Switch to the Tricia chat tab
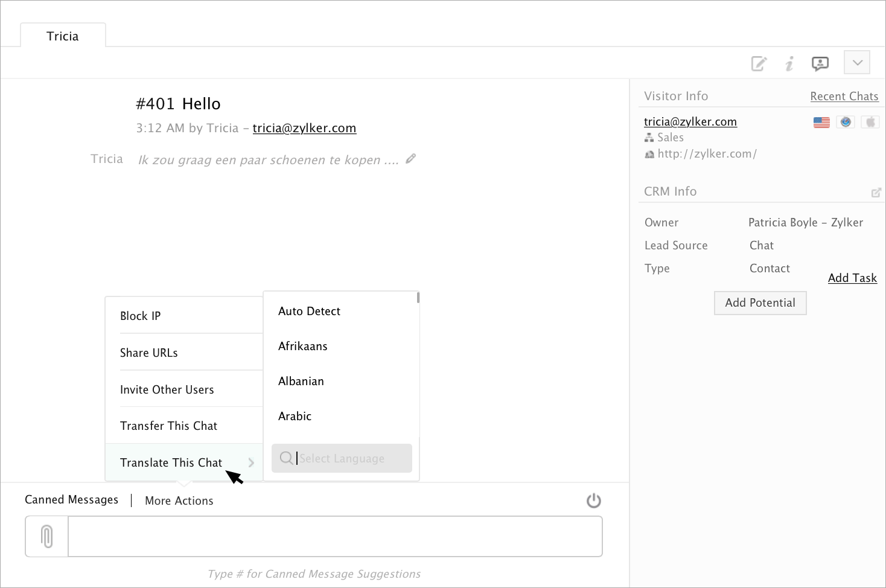 pyautogui.click(x=63, y=36)
